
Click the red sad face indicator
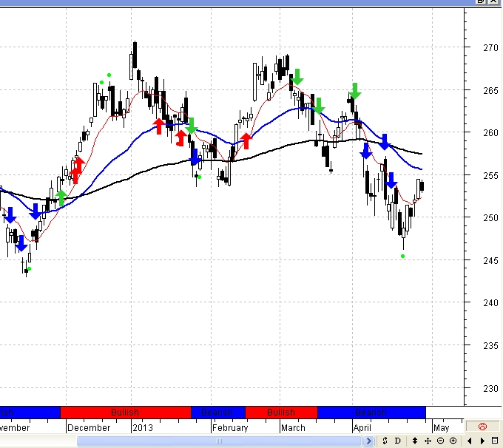(483, 427)
